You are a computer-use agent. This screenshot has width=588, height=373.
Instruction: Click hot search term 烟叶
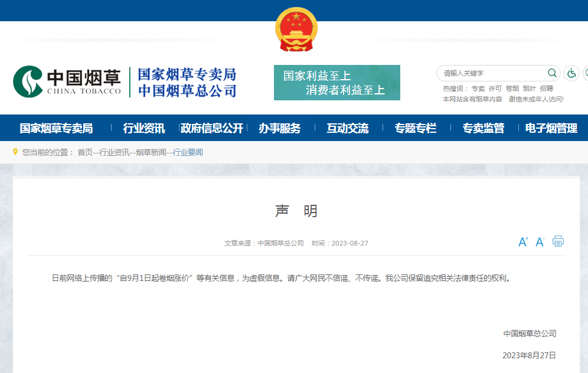point(529,89)
